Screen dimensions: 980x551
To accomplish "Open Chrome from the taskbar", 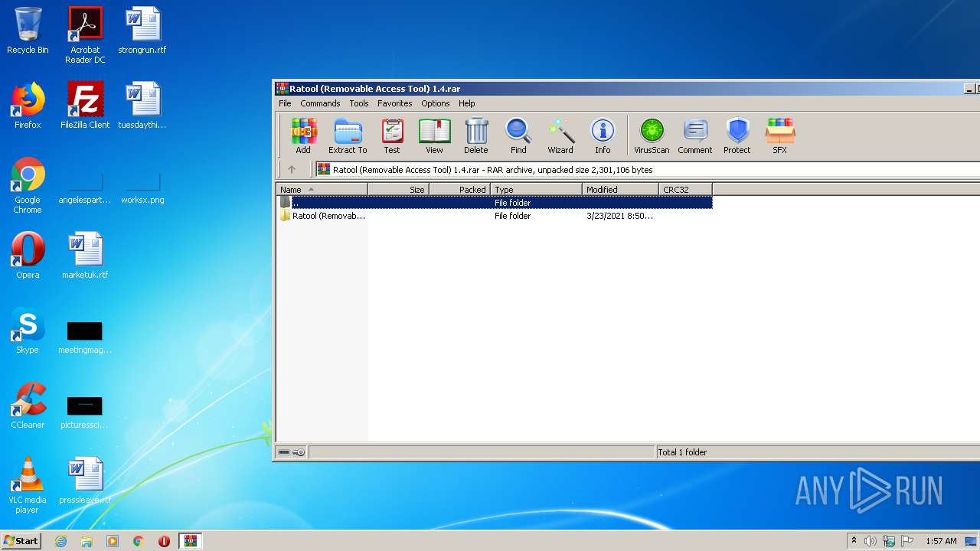I will pos(139,541).
